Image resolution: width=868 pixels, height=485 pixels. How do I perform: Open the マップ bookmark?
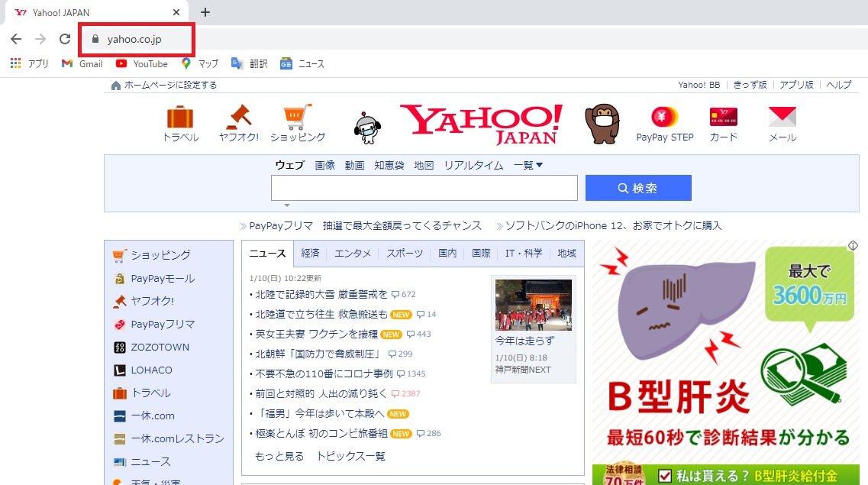tap(200, 63)
